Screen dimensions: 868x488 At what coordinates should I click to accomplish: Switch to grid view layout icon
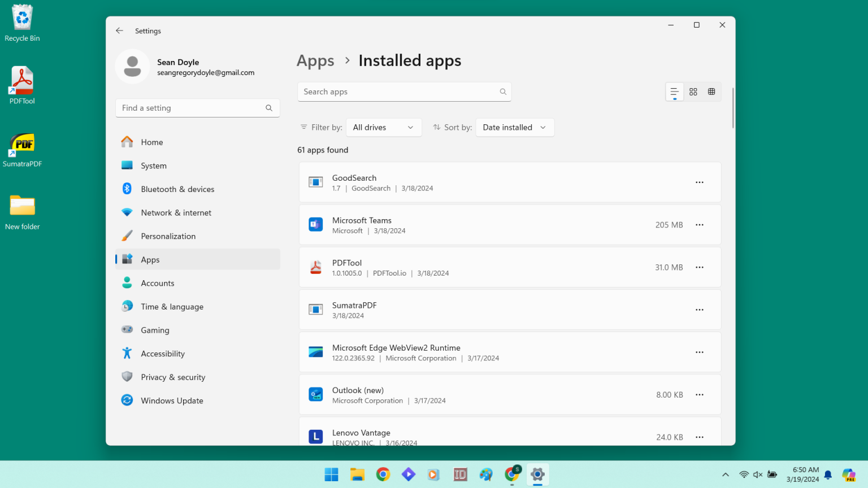click(693, 91)
